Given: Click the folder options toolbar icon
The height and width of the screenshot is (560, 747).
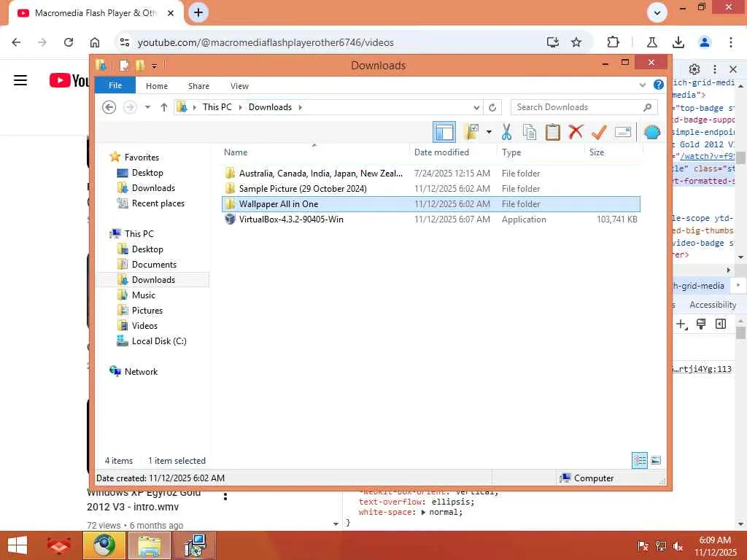Looking at the screenshot, I should coord(471,132).
